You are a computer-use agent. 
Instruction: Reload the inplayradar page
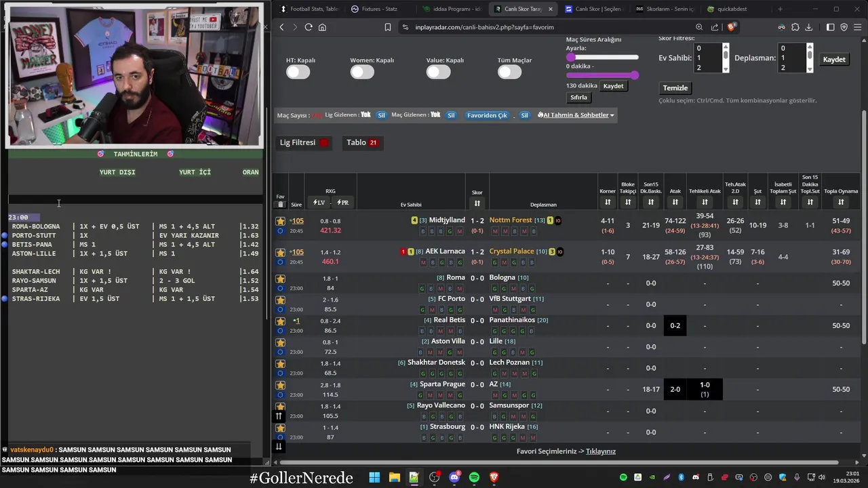click(x=309, y=27)
